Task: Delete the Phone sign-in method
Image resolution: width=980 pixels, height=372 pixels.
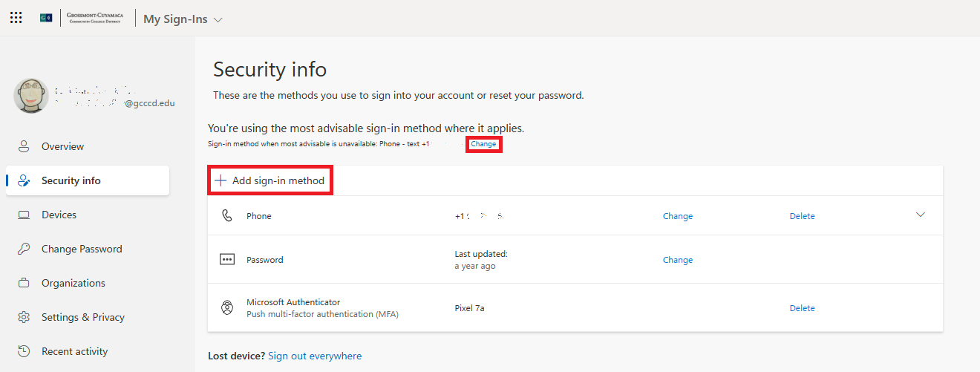Action: (x=802, y=216)
